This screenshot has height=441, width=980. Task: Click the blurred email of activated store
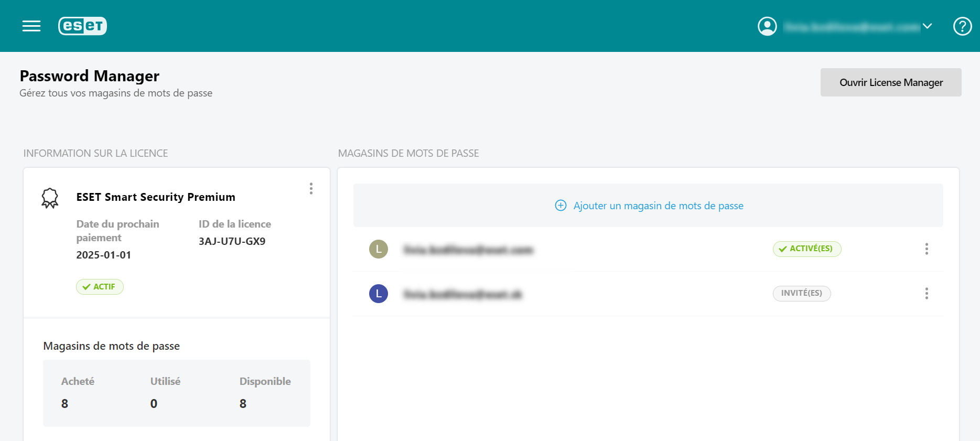tap(468, 250)
